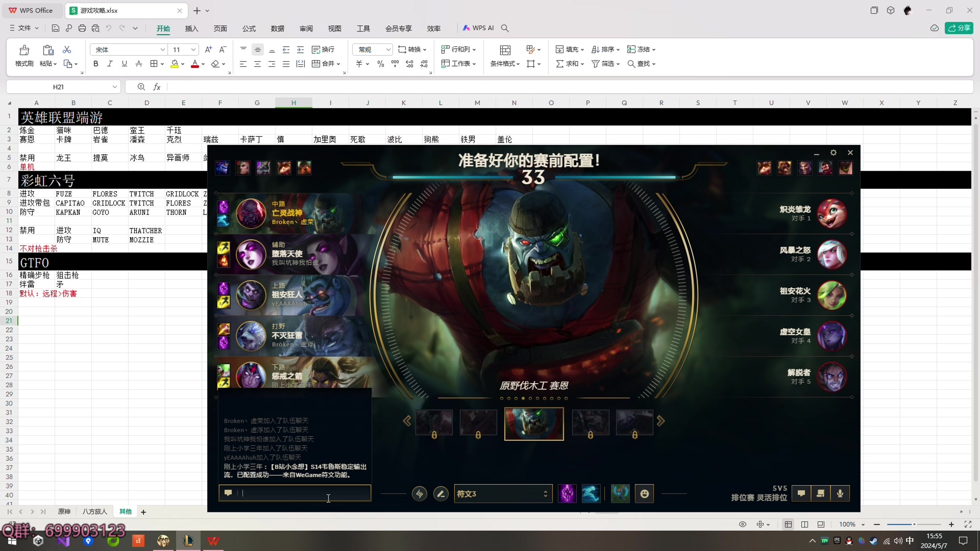Open the Filter (筛选) dropdown
The height and width of the screenshot is (551, 980).
click(605, 64)
